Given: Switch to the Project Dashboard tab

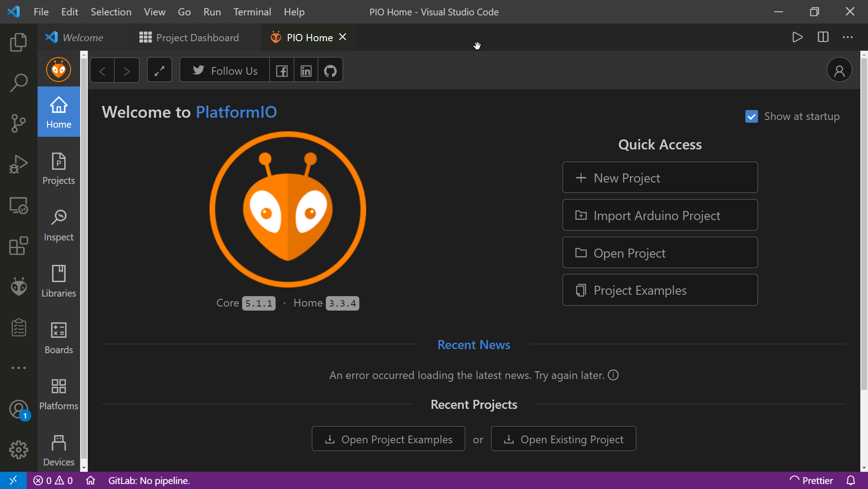Looking at the screenshot, I should point(196,38).
